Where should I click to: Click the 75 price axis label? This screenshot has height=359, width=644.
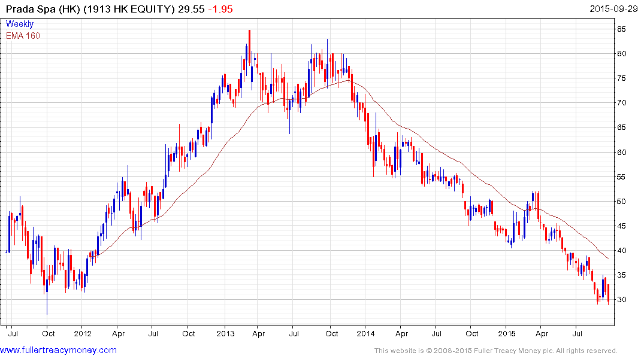(x=621, y=78)
